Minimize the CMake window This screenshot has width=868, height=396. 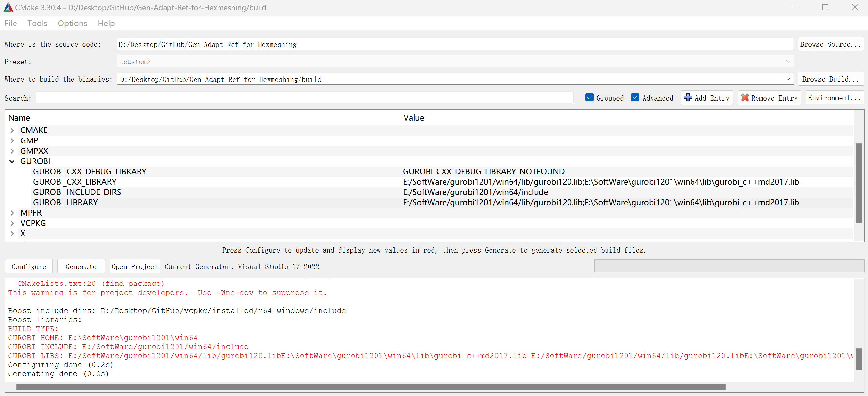(796, 7)
